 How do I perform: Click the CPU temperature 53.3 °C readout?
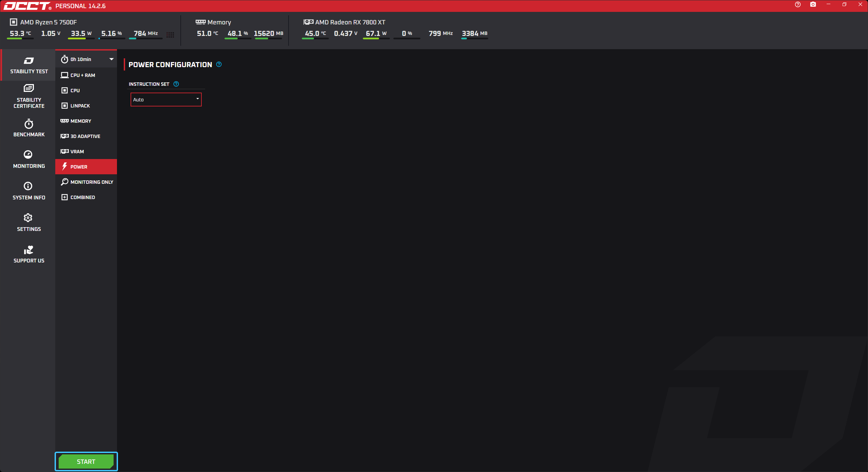click(x=20, y=34)
